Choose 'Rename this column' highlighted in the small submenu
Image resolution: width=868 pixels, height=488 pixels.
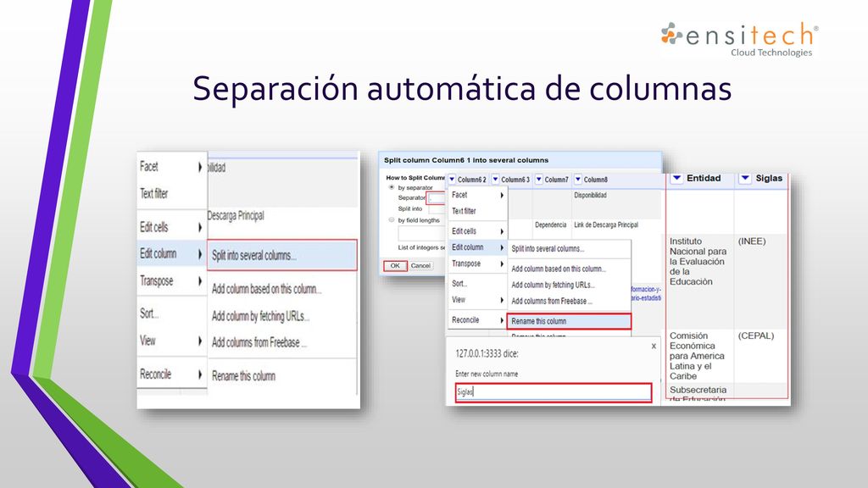pos(569,321)
